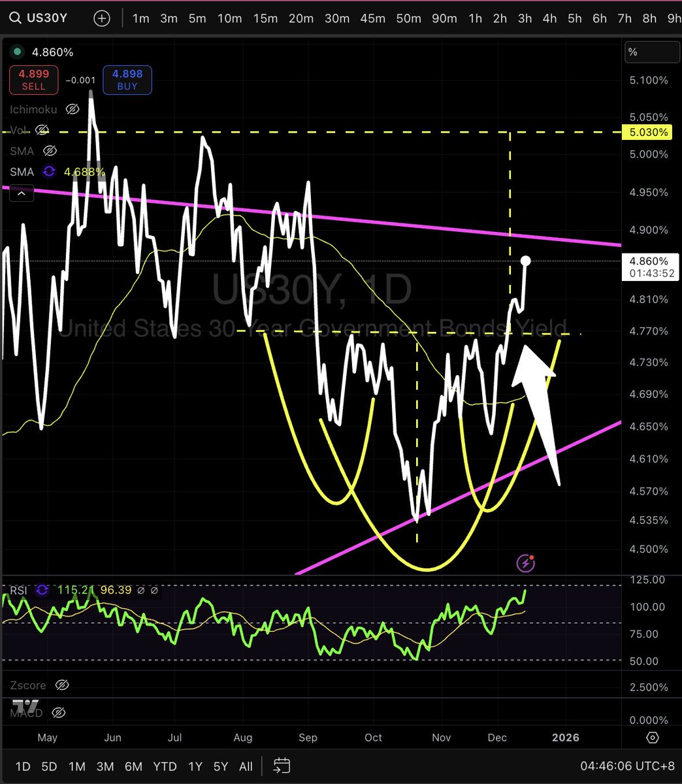
Task: Click the 4.898 BUY button
Action: (127, 80)
